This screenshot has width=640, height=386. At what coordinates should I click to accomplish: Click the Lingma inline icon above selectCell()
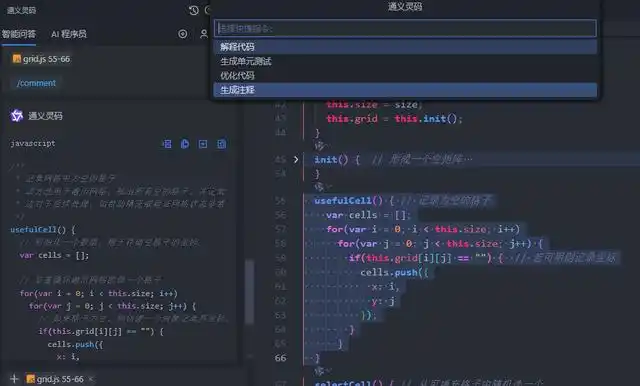pos(319,370)
